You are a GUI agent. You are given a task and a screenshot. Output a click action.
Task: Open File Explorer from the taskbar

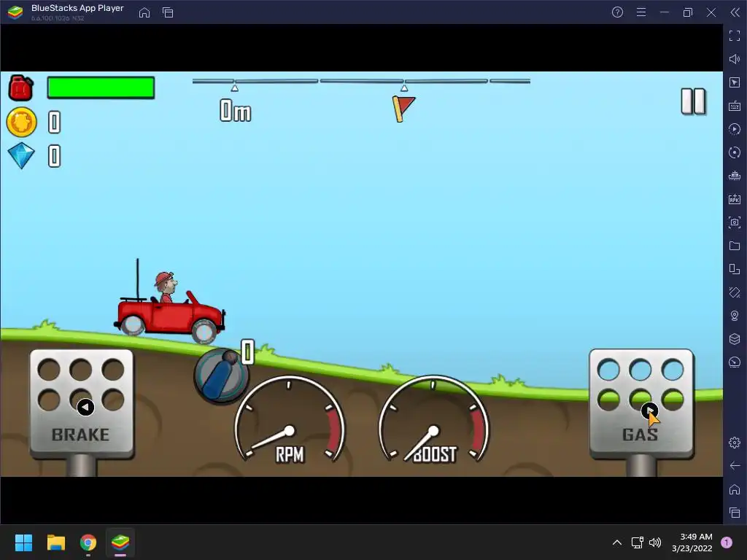[55, 542]
